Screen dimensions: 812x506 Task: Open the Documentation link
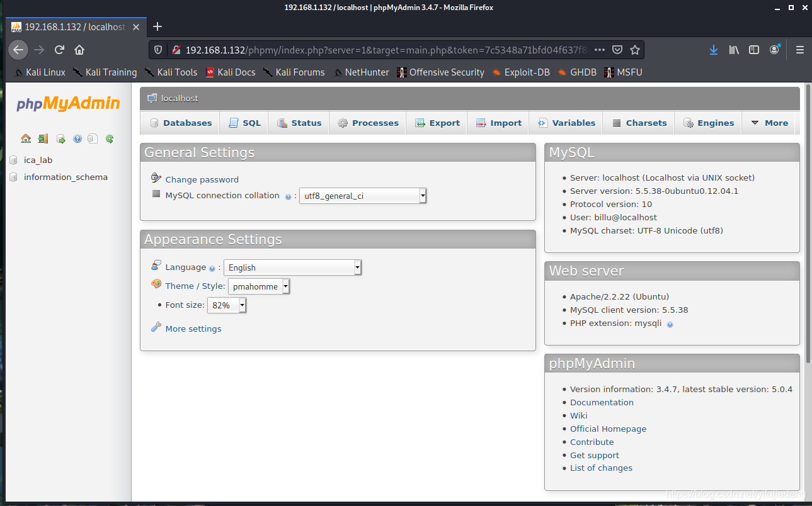tap(602, 402)
